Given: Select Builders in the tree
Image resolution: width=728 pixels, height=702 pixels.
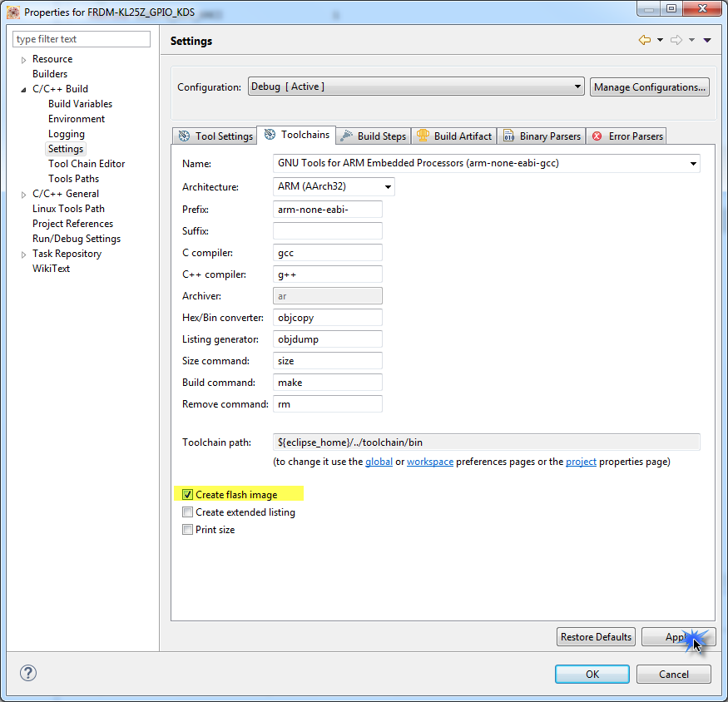Looking at the screenshot, I should tap(50, 74).
